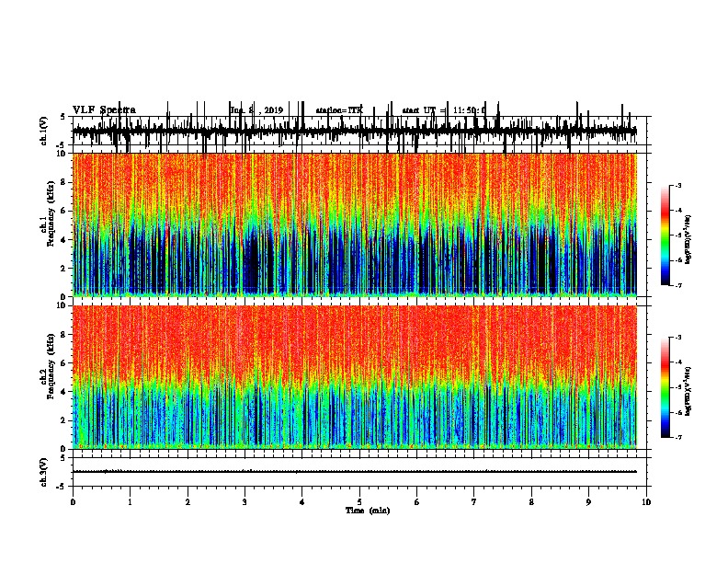Click the '1' tick on the time axis

coord(130,502)
